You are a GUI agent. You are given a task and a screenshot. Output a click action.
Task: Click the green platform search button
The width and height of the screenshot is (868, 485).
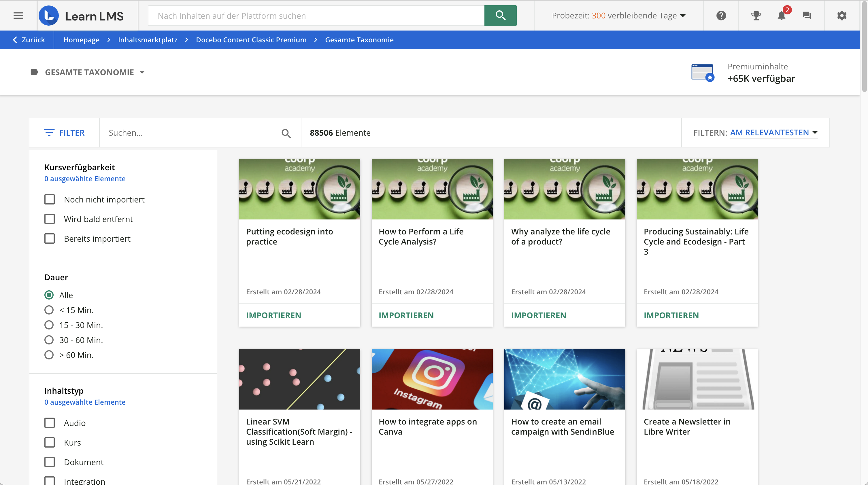click(500, 16)
